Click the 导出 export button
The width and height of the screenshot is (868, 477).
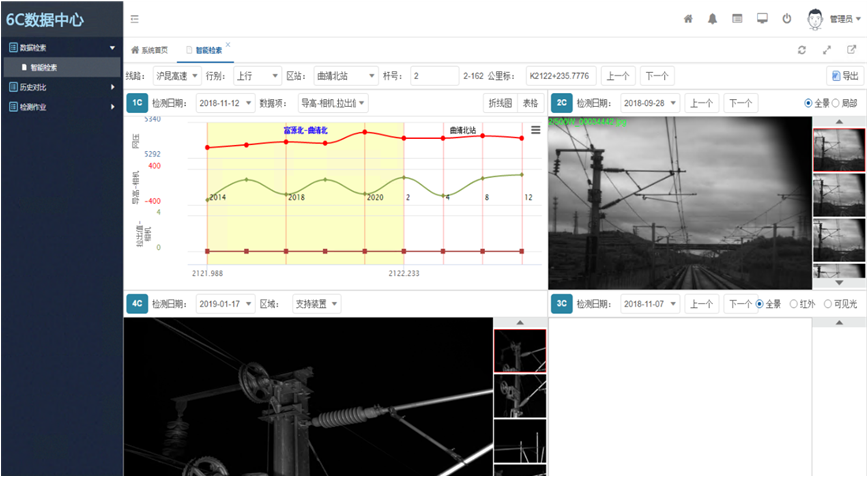pos(844,76)
